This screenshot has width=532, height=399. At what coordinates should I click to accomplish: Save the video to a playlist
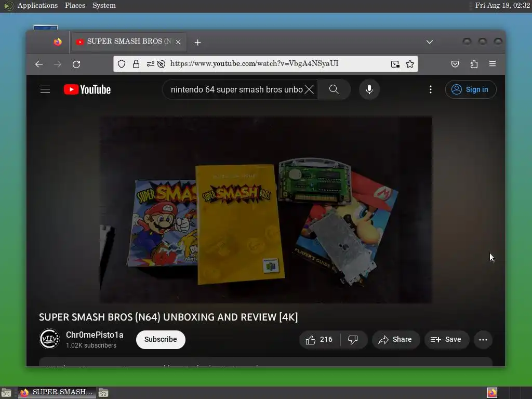446,340
